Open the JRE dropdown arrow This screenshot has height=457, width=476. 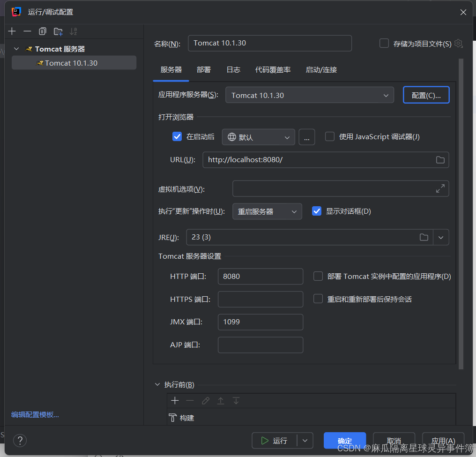click(x=441, y=237)
